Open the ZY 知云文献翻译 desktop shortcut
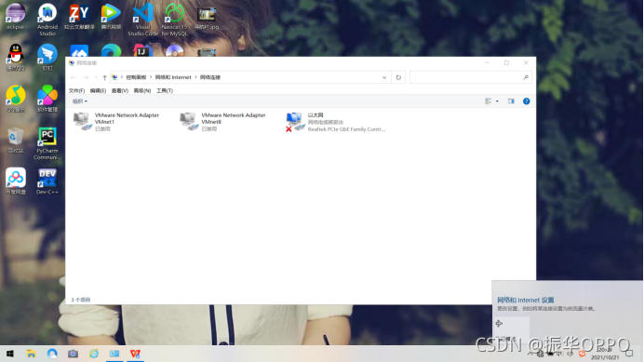Viewport: 644px width, 362px height. coord(79,17)
